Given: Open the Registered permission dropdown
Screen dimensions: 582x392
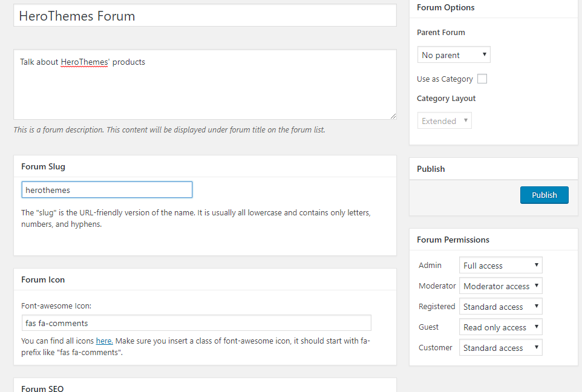Looking at the screenshot, I should click(x=501, y=306).
